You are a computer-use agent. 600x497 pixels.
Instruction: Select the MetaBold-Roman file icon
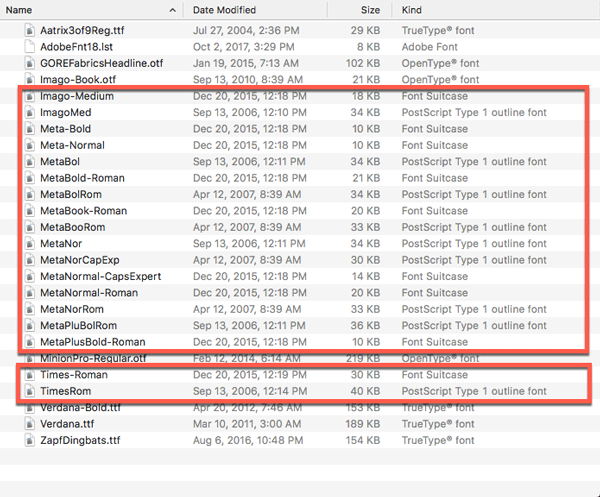(x=29, y=178)
